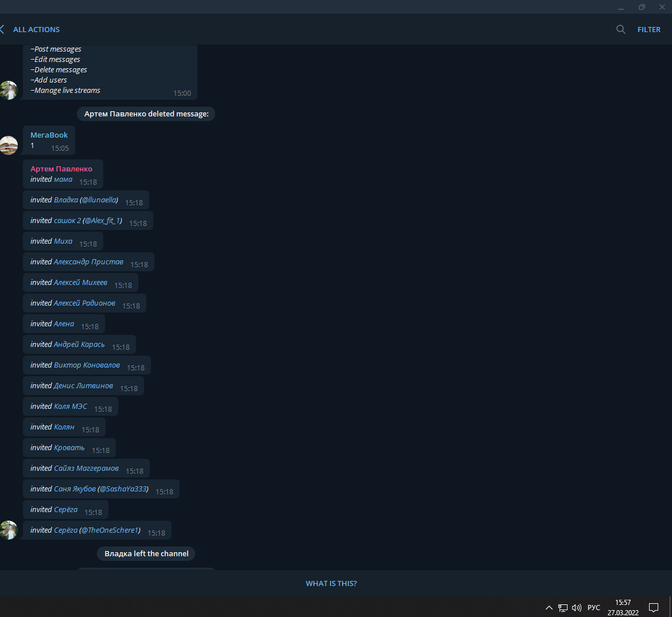
Task: Open the MeraBook sender name
Action: [49, 135]
